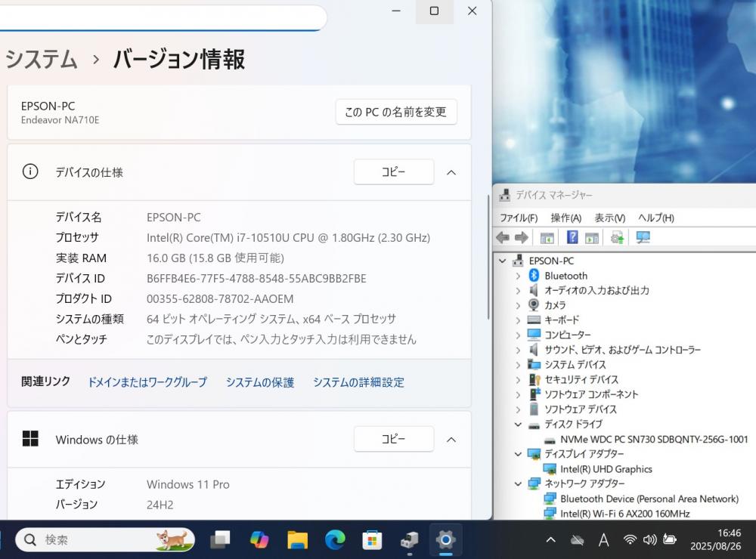The width and height of the screenshot is (756, 559).
Task: Expand the セキュリティ デバイス node
Action: pos(518,380)
